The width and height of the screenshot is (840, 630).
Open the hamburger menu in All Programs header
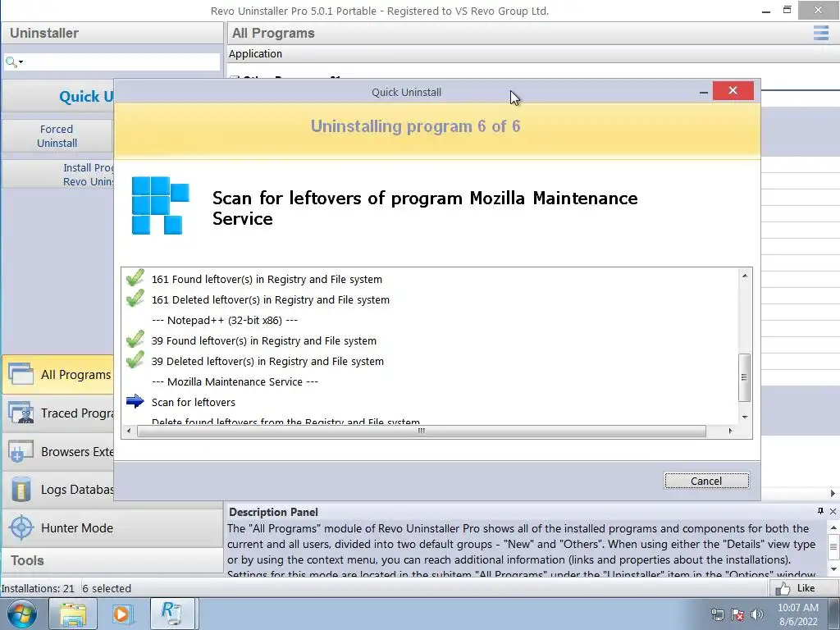[x=820, y=33]
